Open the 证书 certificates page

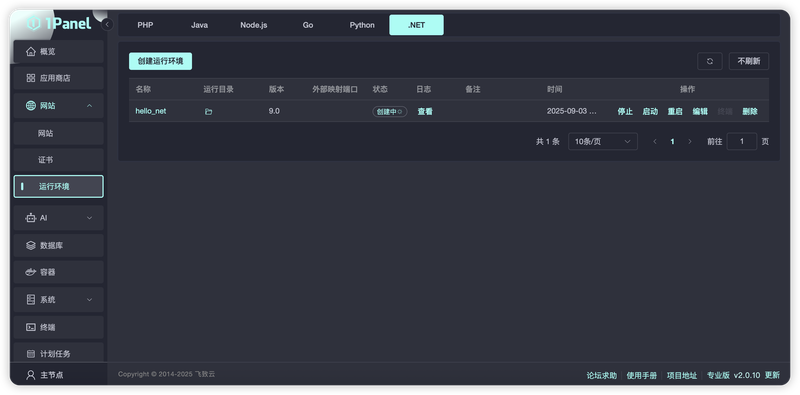[59, 160]
